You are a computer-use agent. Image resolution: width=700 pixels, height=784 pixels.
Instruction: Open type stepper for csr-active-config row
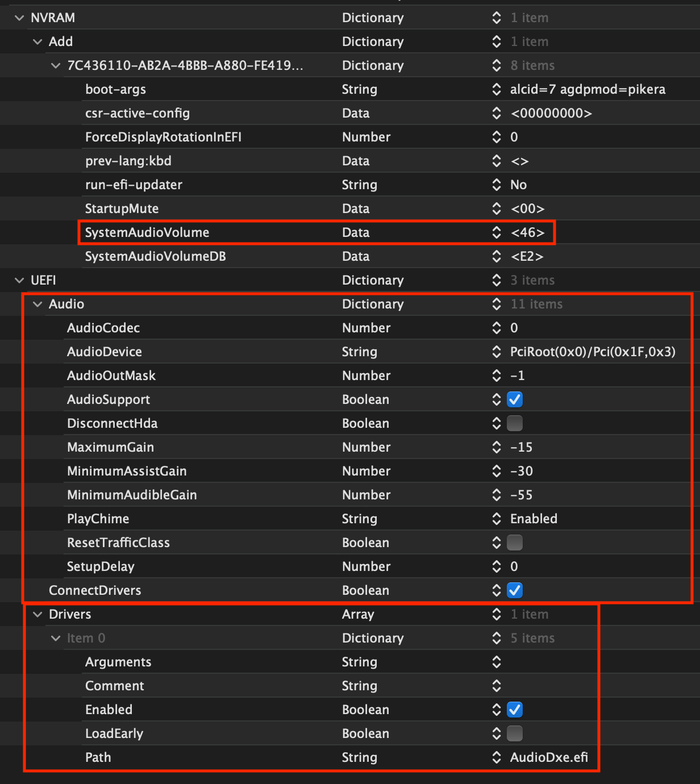tap(497, 113)
